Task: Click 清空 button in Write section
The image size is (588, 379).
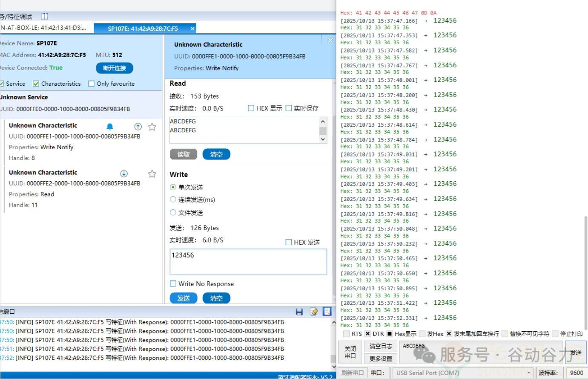Action: point(216,298)
